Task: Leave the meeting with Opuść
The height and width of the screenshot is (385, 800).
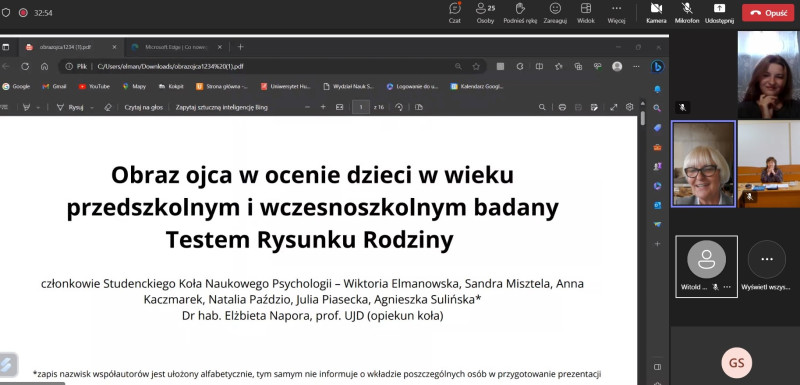Action: [x=768, y=13]
